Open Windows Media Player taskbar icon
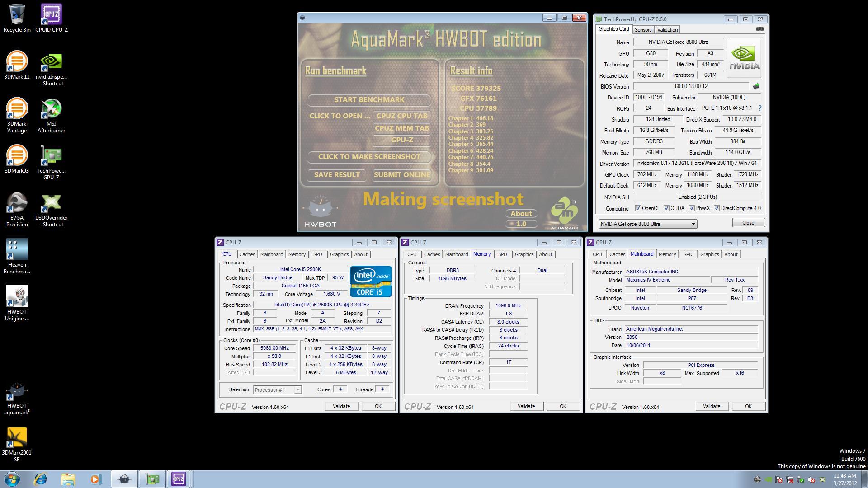Viewport: 868px width, 488px height. click(95, 479)
